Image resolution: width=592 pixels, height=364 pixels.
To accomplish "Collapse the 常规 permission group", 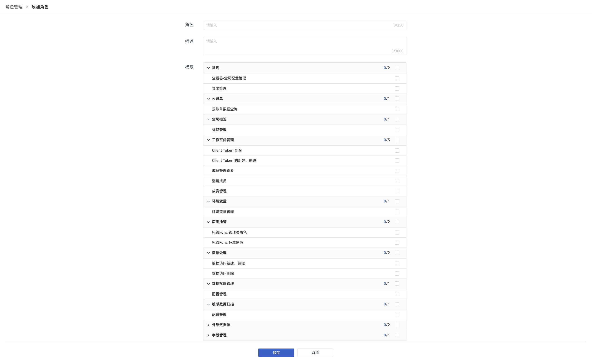I will [208, 68].
